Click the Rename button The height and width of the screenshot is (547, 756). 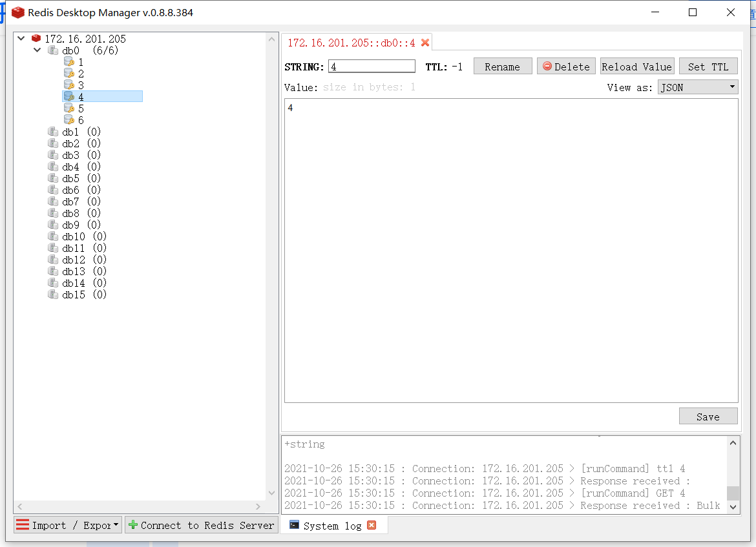503,67
